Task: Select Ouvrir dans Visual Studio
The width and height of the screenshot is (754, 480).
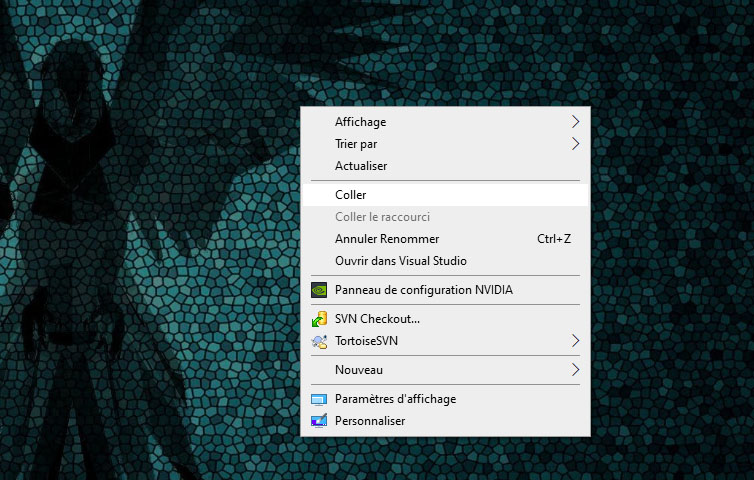Action: tap(400, 261)
